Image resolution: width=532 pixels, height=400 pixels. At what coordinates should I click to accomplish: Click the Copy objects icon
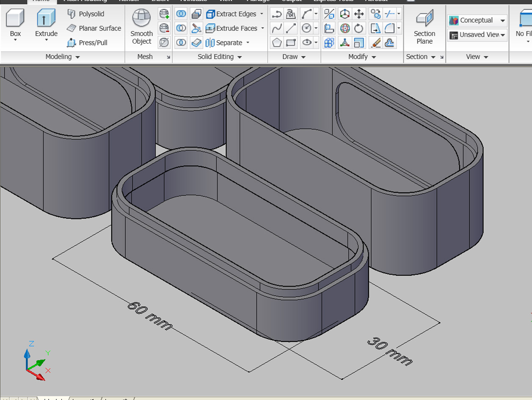point(375,14)
